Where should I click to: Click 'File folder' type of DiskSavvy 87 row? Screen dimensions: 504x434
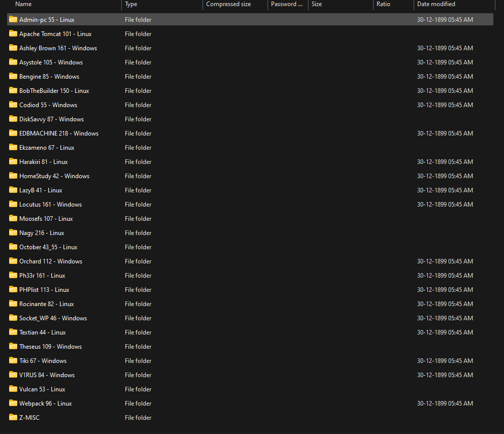(x=138, y=119)
